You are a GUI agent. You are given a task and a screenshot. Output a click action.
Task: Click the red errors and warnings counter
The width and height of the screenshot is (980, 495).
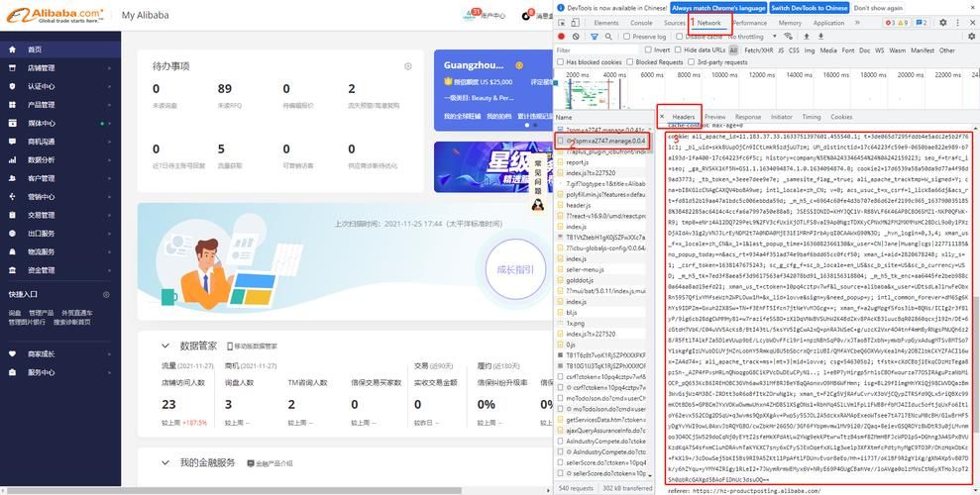coord(896,23)
